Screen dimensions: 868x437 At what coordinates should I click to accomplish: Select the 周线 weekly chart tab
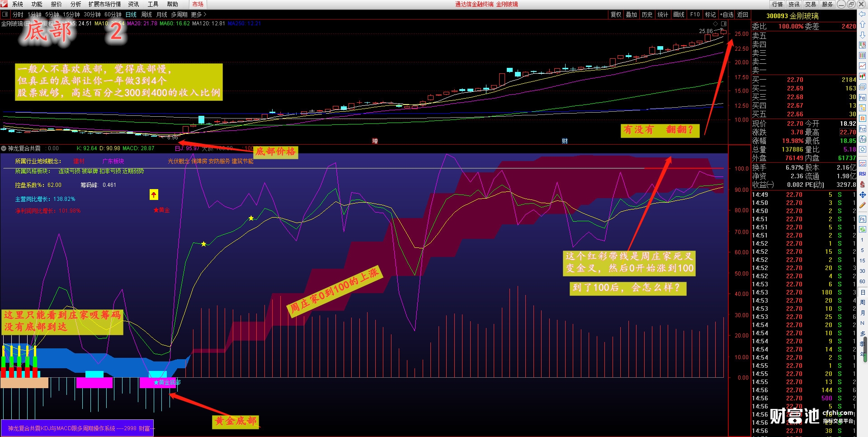[x=146, y=14]
